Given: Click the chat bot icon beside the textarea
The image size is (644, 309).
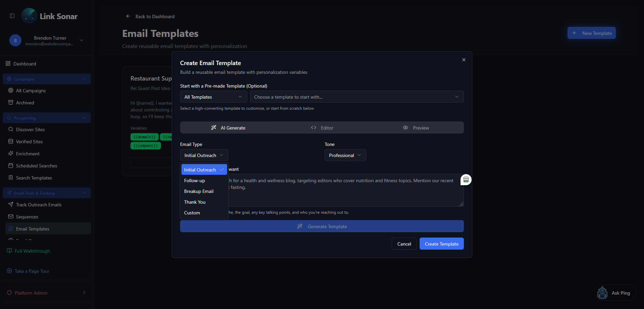Looking at the screenshot, I should point(466,180).
